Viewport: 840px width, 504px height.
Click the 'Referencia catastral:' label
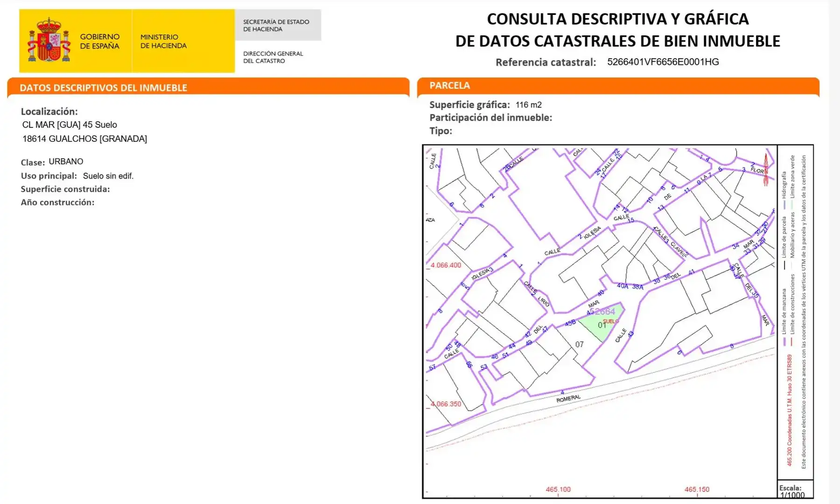(546, 62)
